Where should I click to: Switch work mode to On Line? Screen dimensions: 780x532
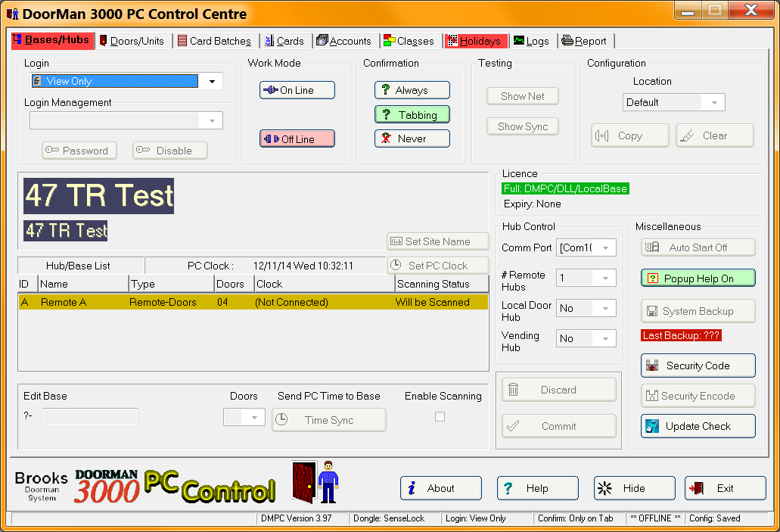[x=297, y=90]
